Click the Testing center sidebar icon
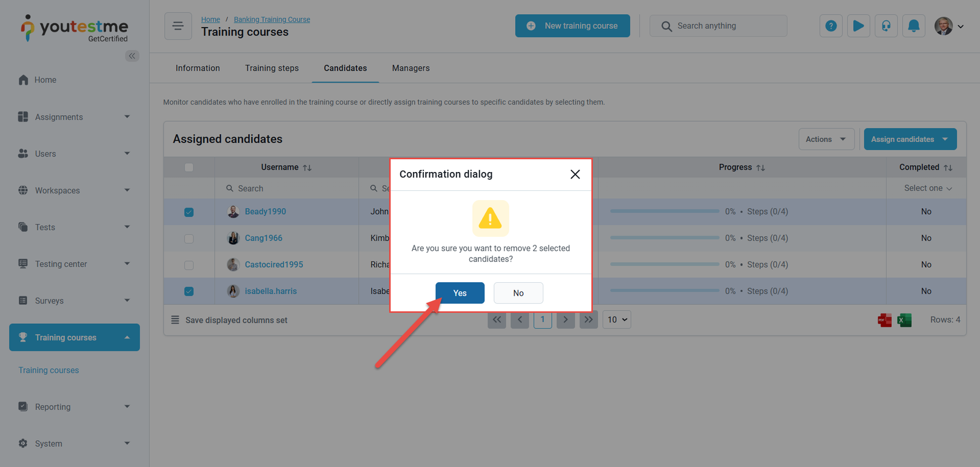Viewport: 980px width, 467px height. point(23,263)
